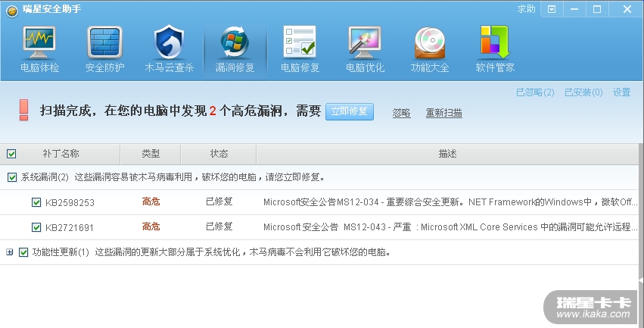The image size is (644, 328).
Task: Sort by the 类型 column header
Action: [151, 154]
